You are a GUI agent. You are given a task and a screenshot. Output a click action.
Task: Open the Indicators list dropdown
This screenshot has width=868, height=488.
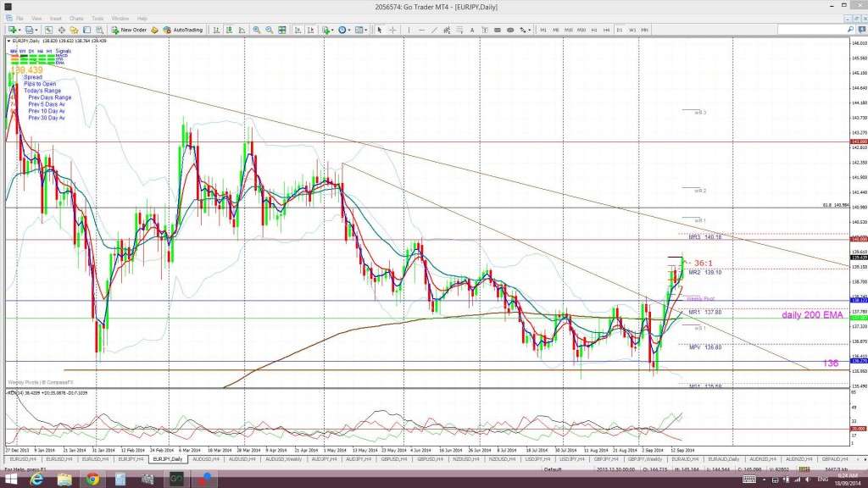(327, 30)
